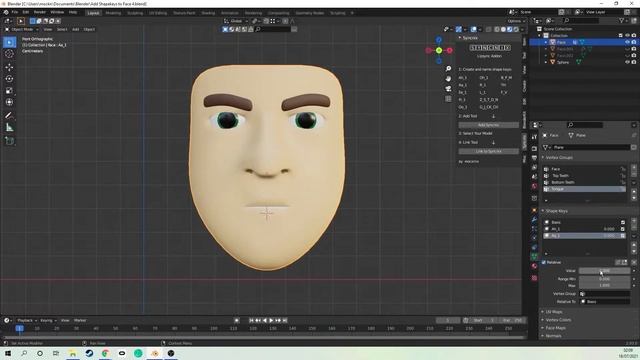The image size is (640, 360).
Task: Toggle render camera icon for Collection
Action: [634, 36]
